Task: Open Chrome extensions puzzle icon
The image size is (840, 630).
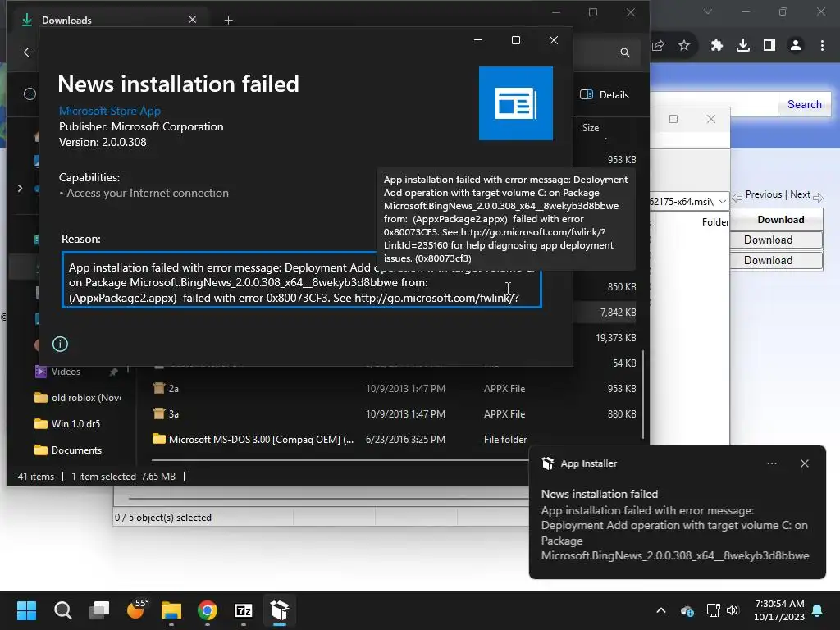Action: pyautogui.click(x=717, y=46)
